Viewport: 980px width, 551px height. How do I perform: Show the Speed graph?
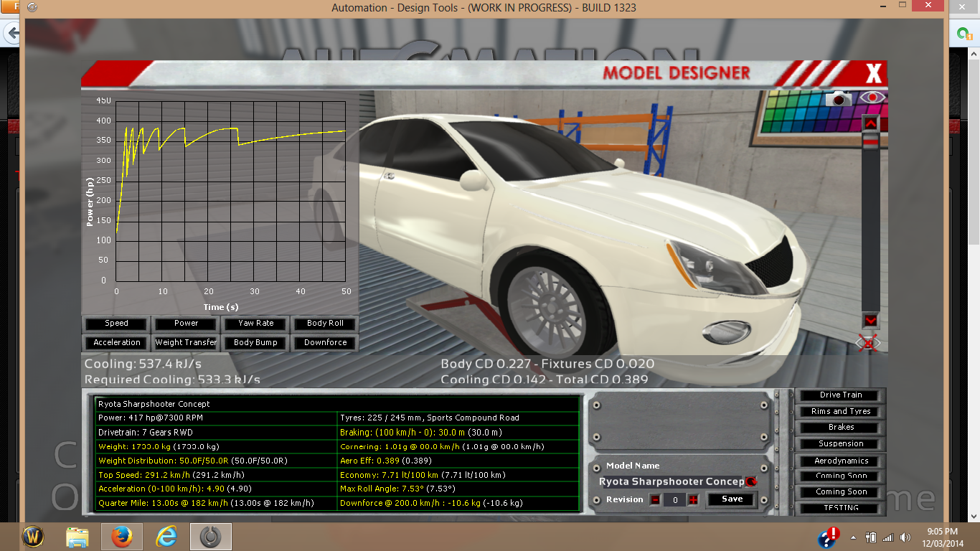point(116,324)
